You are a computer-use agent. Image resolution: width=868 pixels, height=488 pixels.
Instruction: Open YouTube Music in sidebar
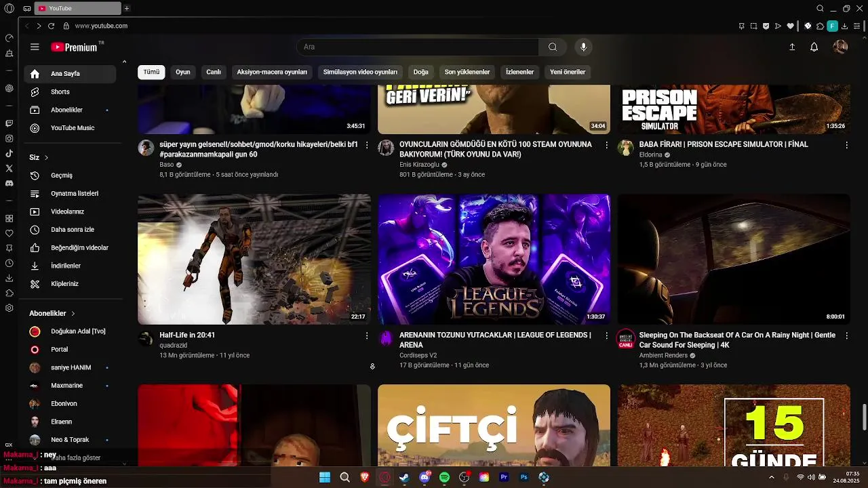click(x=70, y=128)
